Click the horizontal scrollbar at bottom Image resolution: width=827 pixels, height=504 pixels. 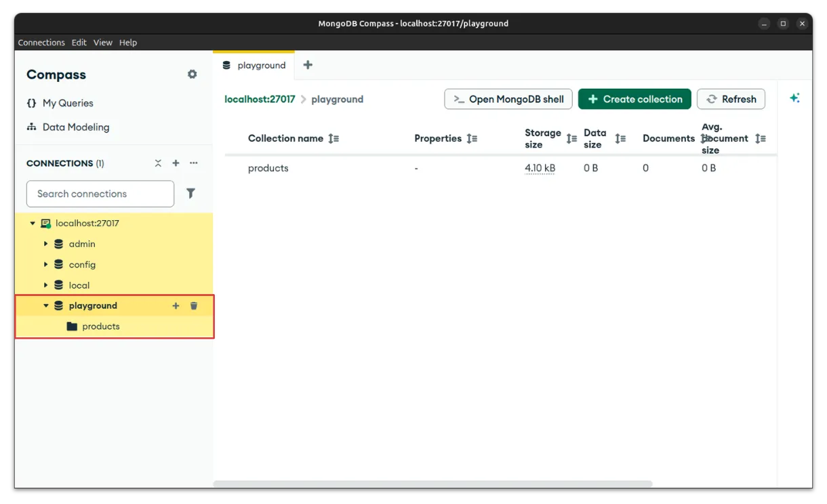432,484
